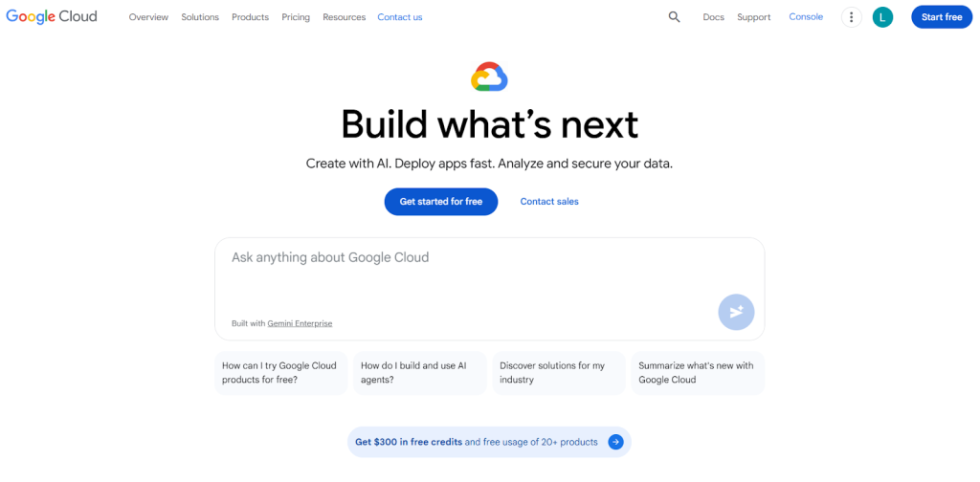The width and height of the screenshot is (980, 482).
Task: Expand the Solutions menu
Action: click(200, 17)
